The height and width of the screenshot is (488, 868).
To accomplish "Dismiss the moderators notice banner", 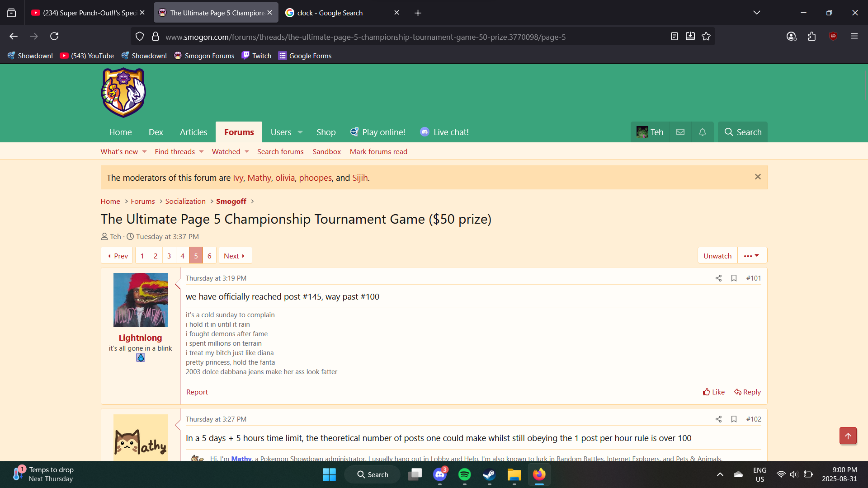I will click(758, 177).
